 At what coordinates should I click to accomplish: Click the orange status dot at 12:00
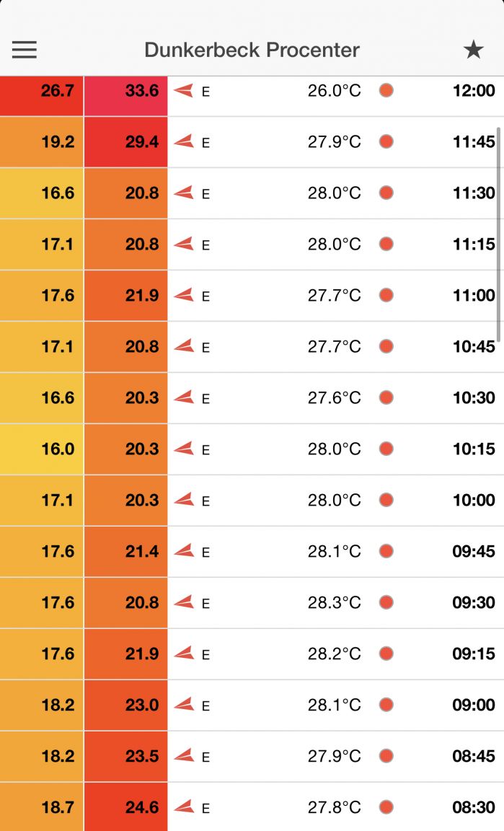tap(386, 91)
